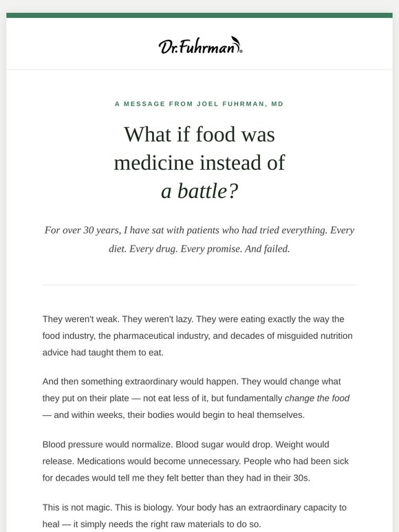Click the headline line 'medicine instead of'
The image size is (399, 532).
click(x=199, y=163)
